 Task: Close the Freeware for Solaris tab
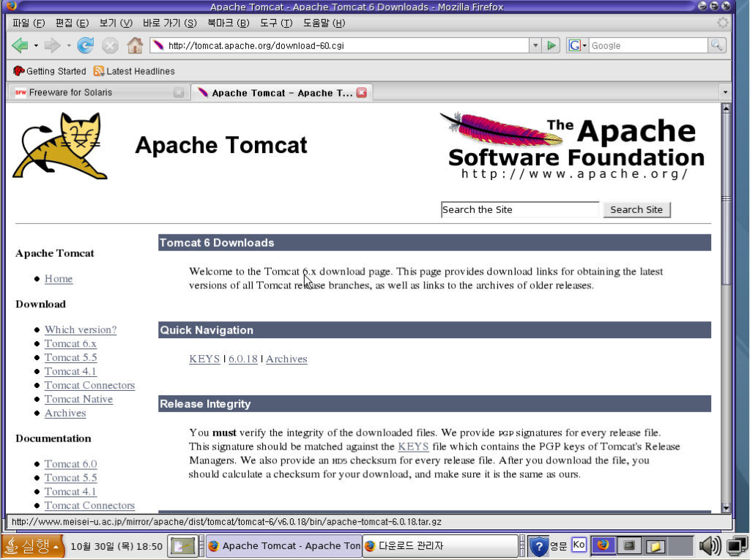[179, 93]
